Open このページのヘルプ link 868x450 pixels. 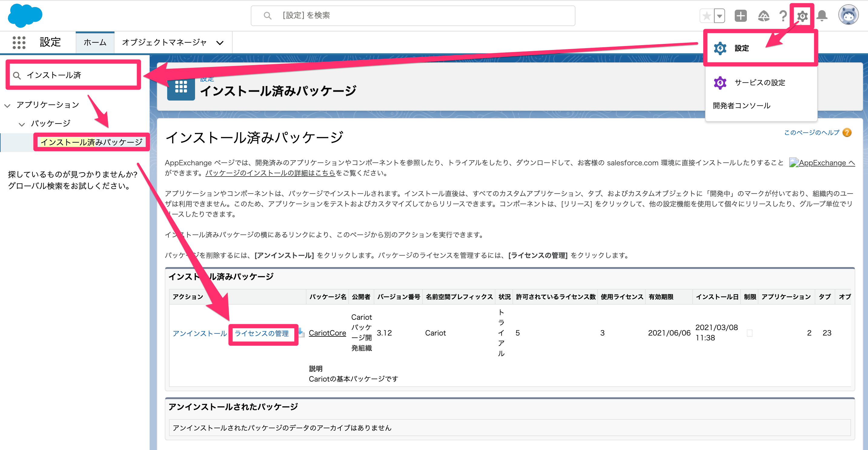[x=811, y=133]
